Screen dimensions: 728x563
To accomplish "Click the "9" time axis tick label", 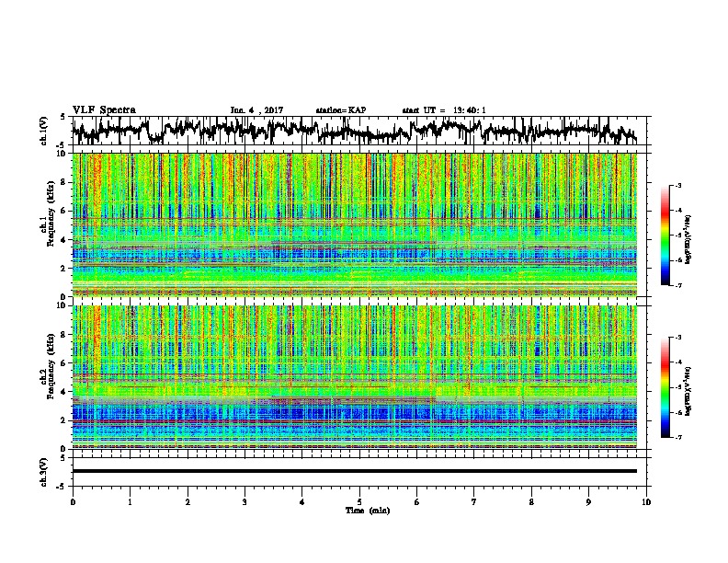I will pos(588,502).
